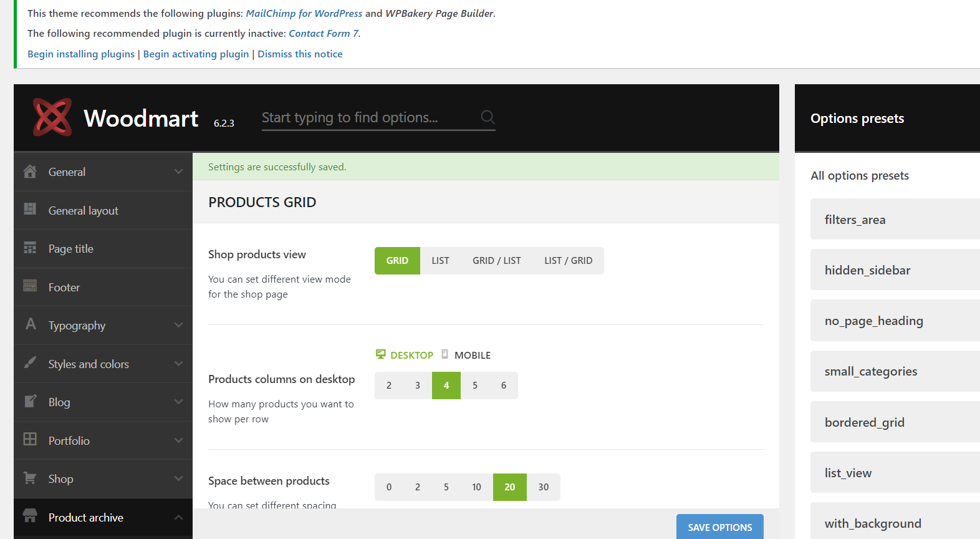The height and width of the screenshot is (539, 980).
Task: Click the Save Options button
Action: point(719,527)
